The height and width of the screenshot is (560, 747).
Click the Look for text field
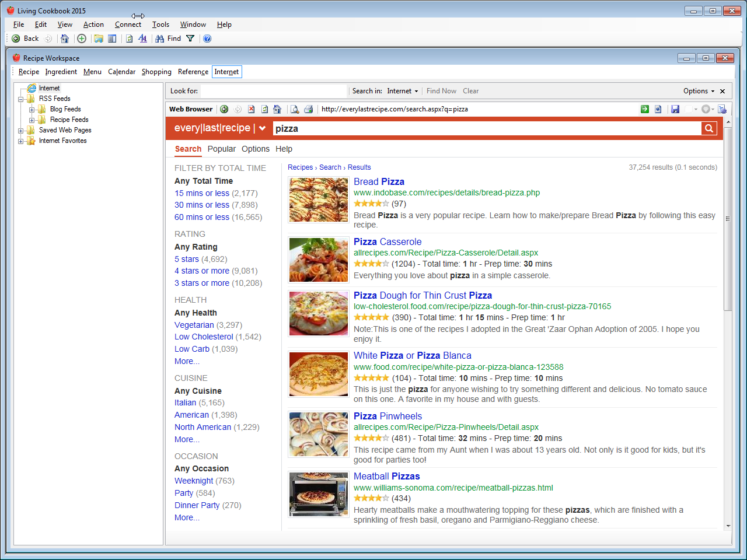(x=274, y=91)
